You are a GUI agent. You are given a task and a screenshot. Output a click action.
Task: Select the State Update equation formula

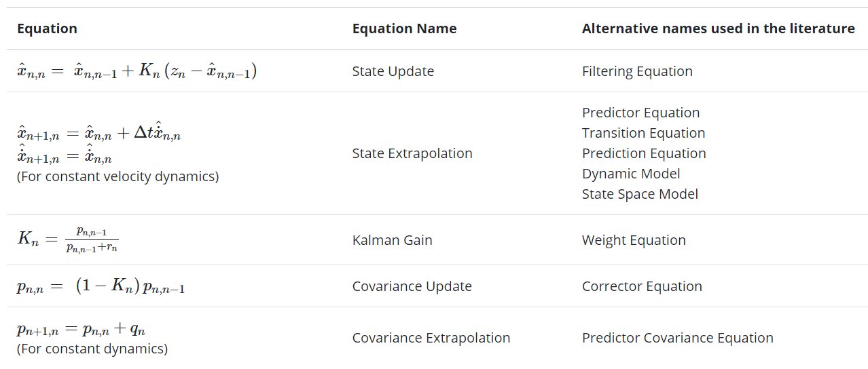pos(137,71)
